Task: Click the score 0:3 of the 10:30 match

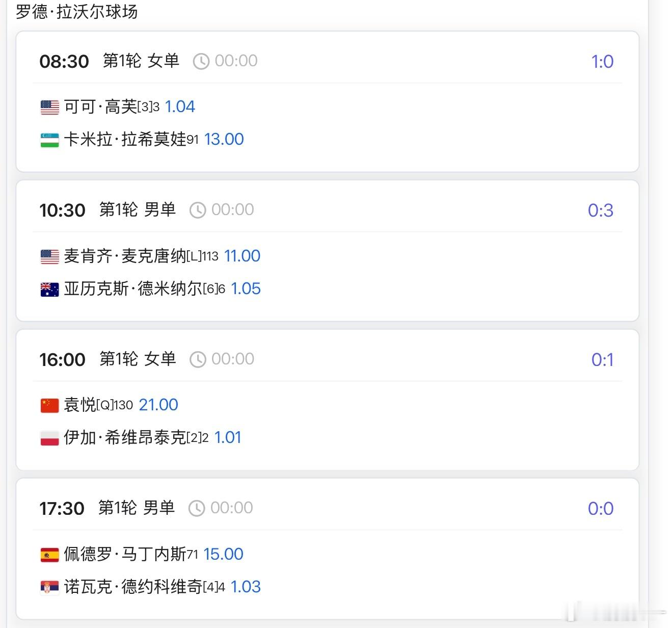Action: (x=602, y=210)
